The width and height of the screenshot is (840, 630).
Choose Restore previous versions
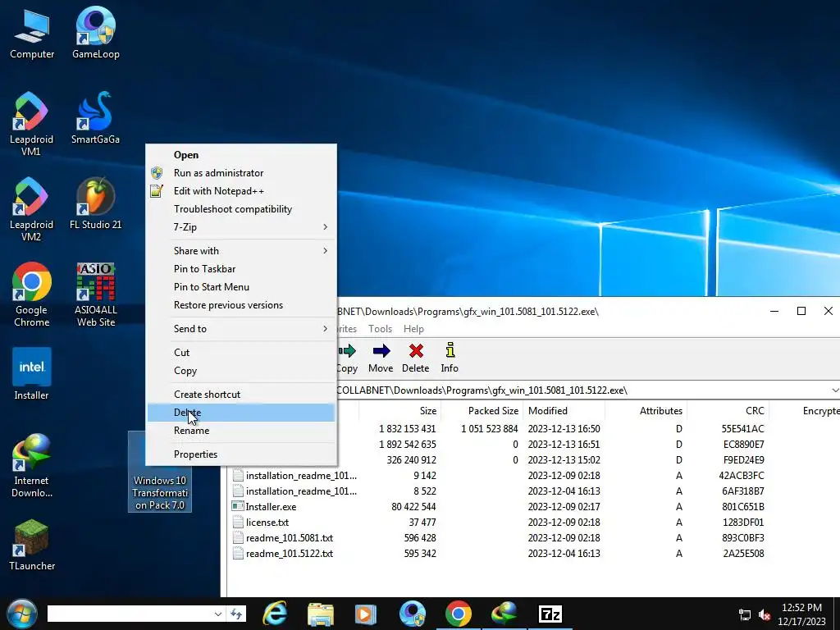(241, 305)
